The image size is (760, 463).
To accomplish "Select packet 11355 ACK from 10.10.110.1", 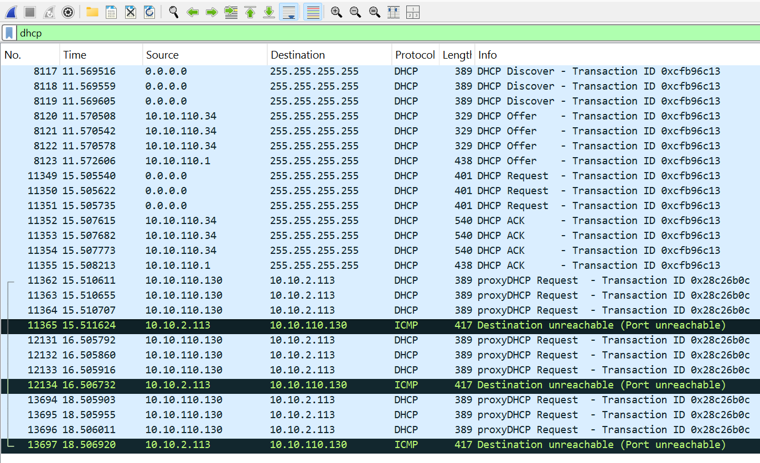I will [380, 266].
